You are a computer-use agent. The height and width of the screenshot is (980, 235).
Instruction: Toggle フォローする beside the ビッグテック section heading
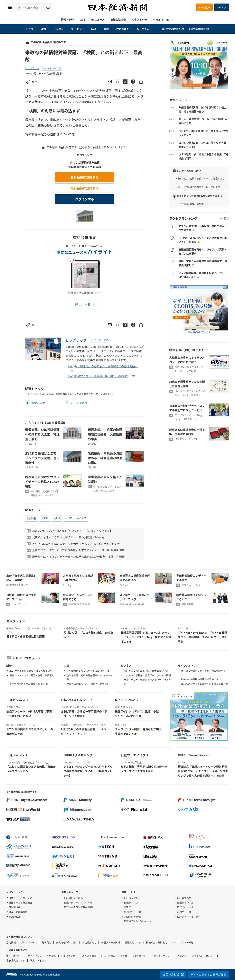(99, 340)
